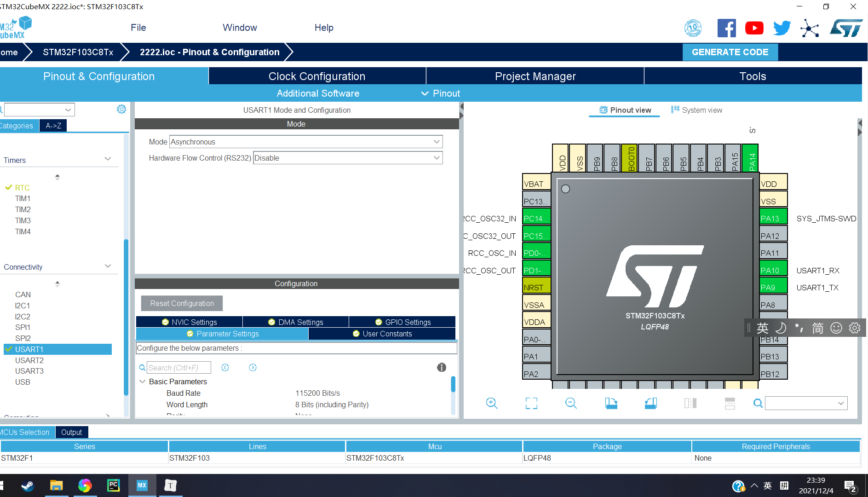Click the IME emoji face icon

[x=836, y=328]
